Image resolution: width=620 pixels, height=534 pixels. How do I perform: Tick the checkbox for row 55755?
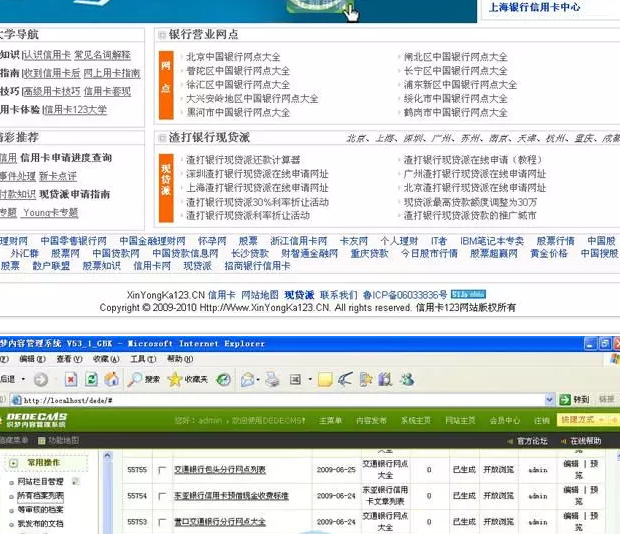pyautogui.click(x=162, y=470)
